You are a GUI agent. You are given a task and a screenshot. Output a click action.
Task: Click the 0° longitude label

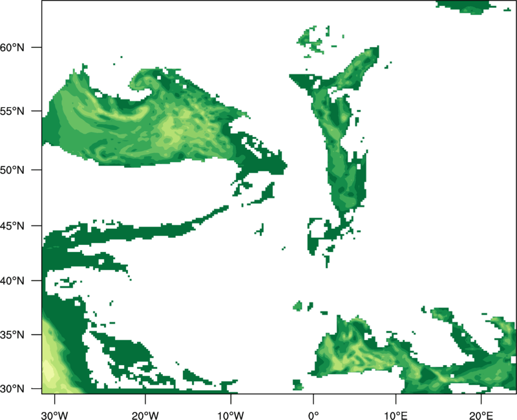[x=313, y=415]
